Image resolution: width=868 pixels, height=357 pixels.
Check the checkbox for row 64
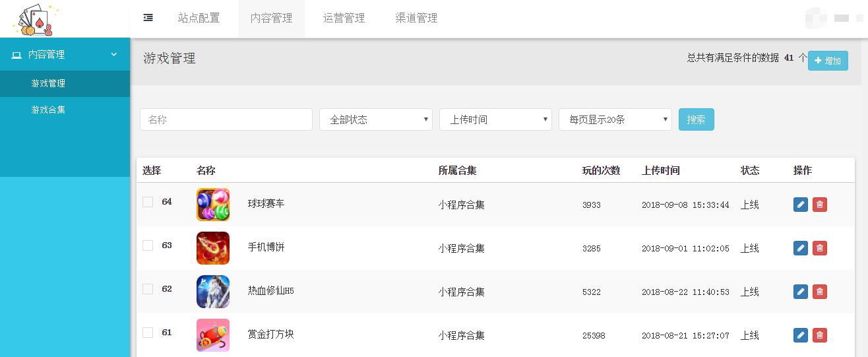click(x=148, y=202)
